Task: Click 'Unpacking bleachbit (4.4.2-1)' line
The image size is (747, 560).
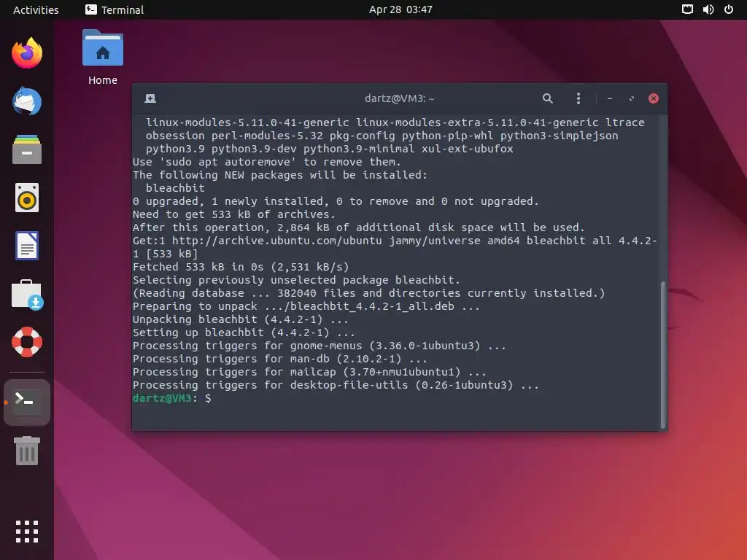Action: [x=241, y=319]
